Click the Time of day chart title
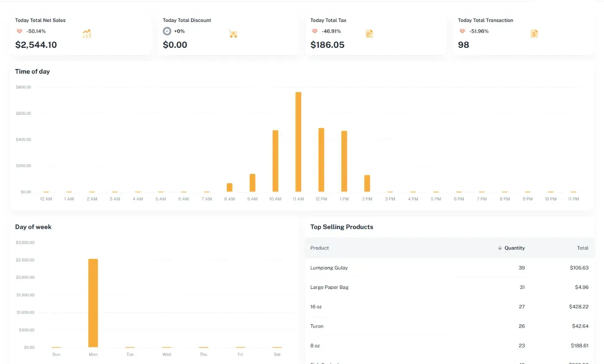This screenshot has width=604, height=364. point(32,72)
